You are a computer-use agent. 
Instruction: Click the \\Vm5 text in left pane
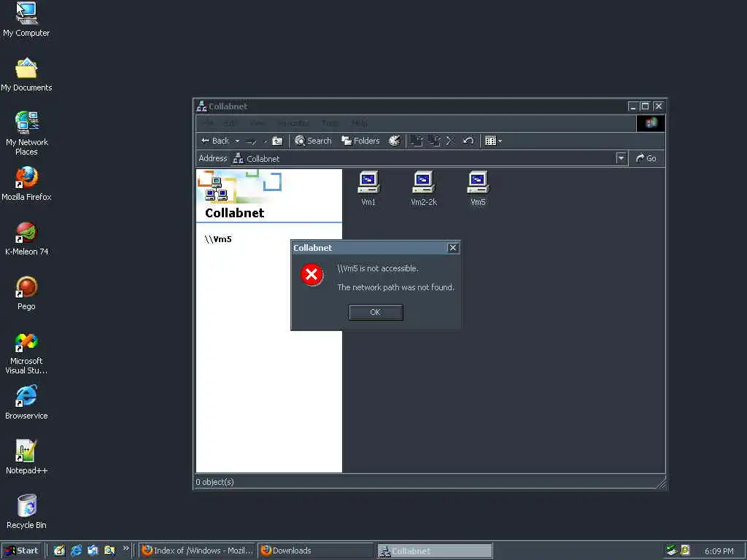(x=218, y=239)
